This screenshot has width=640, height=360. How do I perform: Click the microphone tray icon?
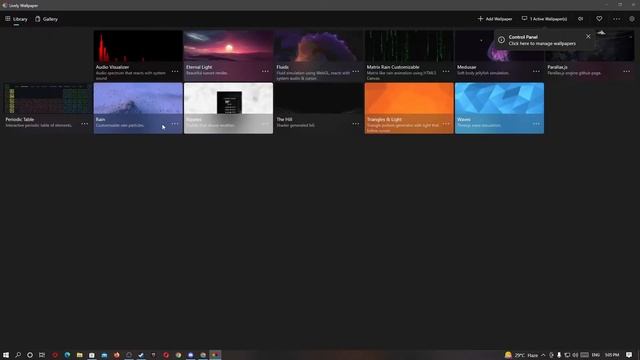(559, 355)
